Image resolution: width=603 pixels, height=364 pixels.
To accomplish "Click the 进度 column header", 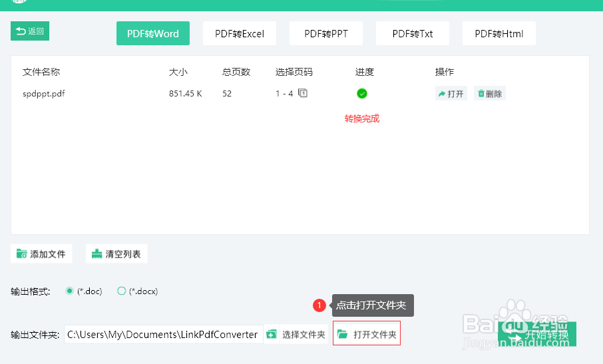I will (x=365, y=72).
